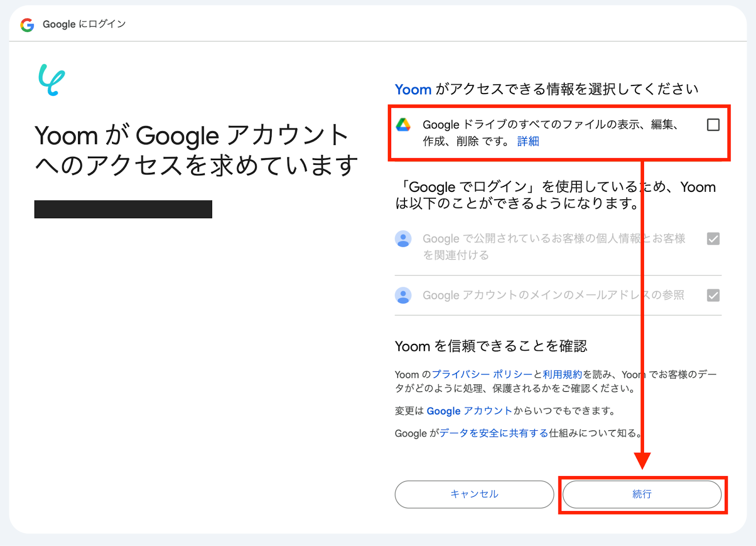Screen dimensions: 756x546
Task: Open the 詳細 details link
Action: (x=528, y=141)
